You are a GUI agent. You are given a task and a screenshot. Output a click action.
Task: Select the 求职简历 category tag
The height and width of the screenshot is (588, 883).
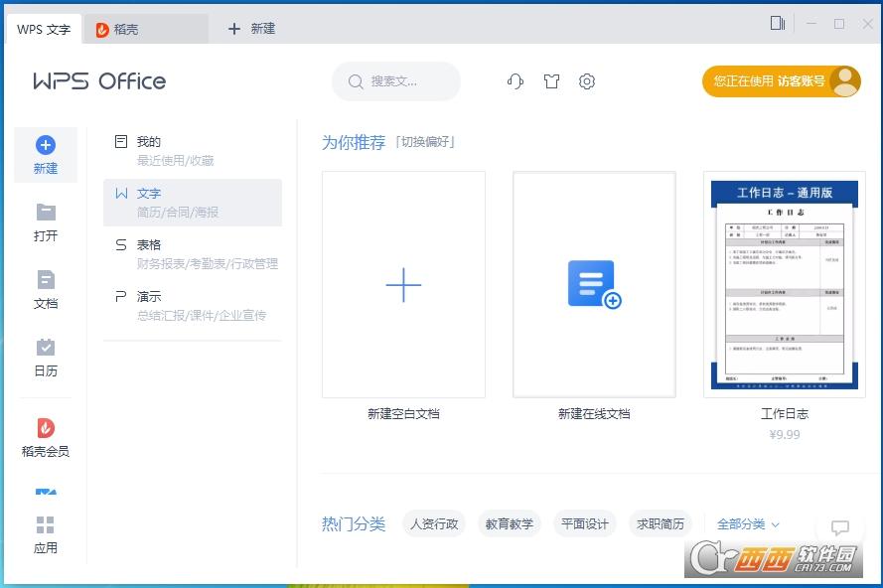pos(661,524)
